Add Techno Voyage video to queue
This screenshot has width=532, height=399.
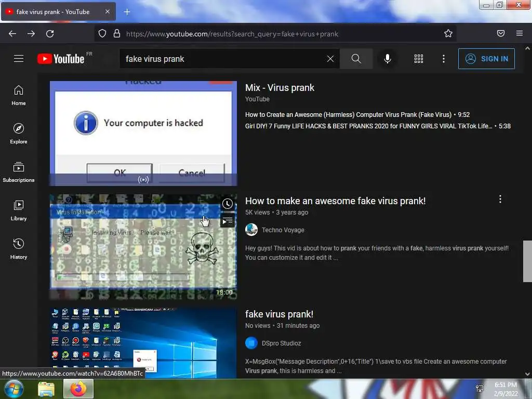pyautogui.click(x=228, y=221)
